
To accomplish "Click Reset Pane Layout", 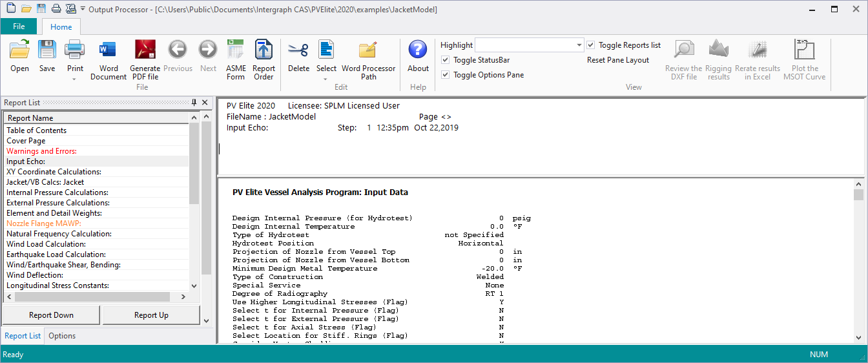I will tap(618, 60).
